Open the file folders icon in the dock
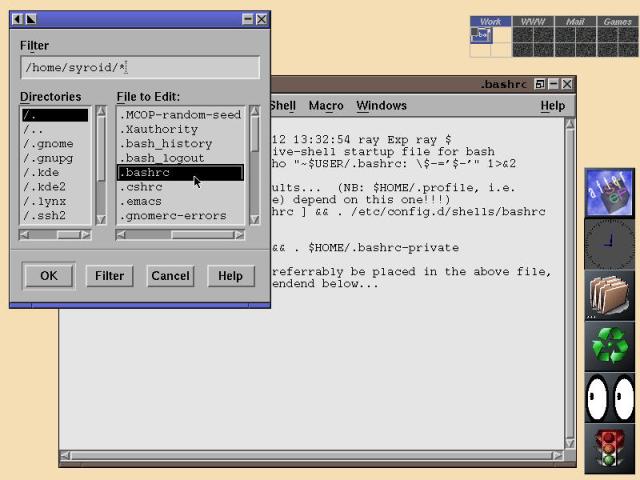640x480 pixels. tap(609, 295)
